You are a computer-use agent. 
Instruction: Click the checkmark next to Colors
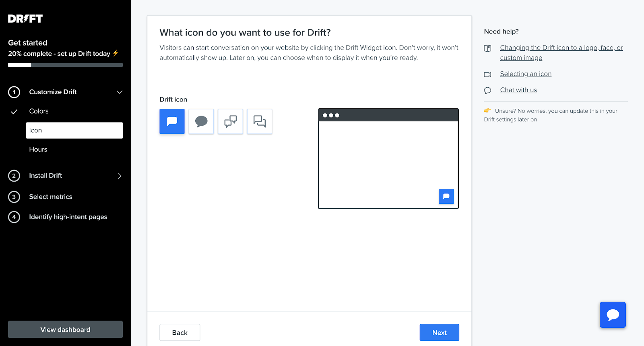click(14, 112)
